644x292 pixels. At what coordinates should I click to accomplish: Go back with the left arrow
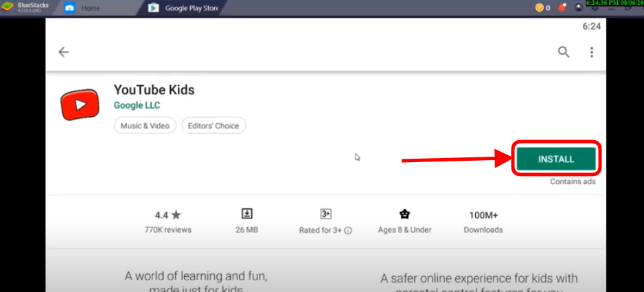pos(63,52)
